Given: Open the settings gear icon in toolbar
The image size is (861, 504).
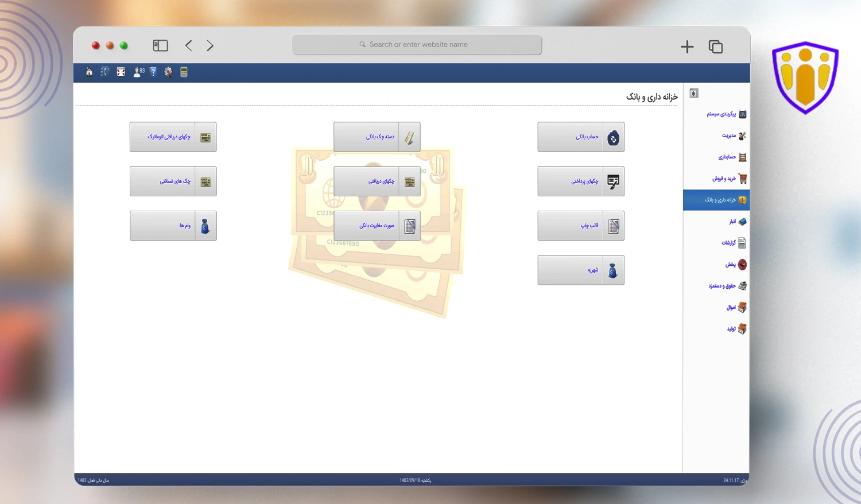Looking at the screenshot, I should click(x=168, y=72).
